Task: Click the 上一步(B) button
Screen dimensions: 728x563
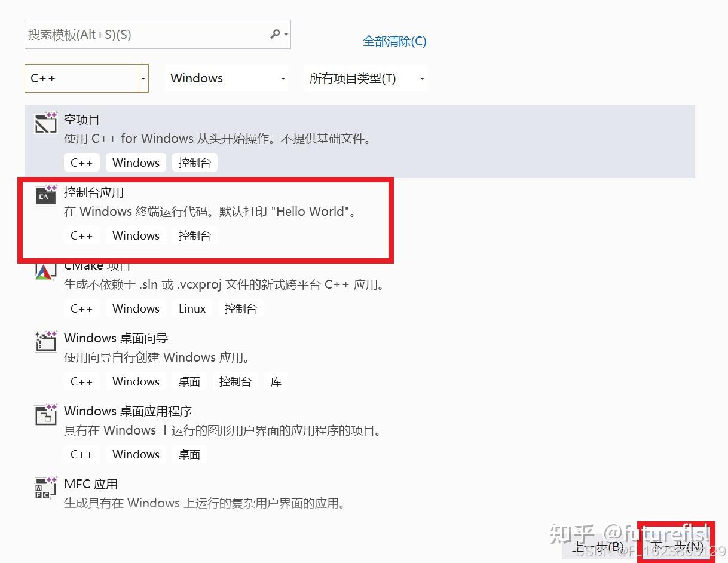Action: 599,546
